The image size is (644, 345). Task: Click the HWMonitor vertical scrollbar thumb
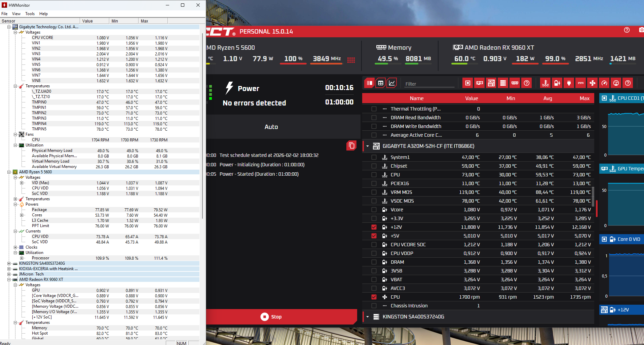[202, 126]
